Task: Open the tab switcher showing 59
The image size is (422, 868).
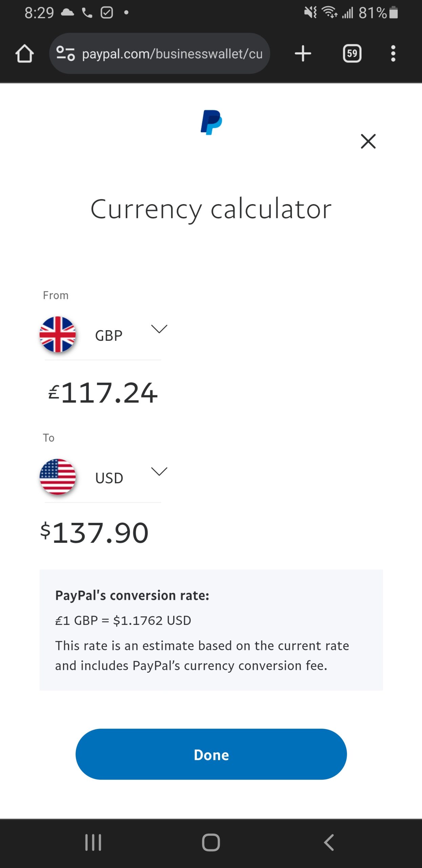Action: point(352,54)
